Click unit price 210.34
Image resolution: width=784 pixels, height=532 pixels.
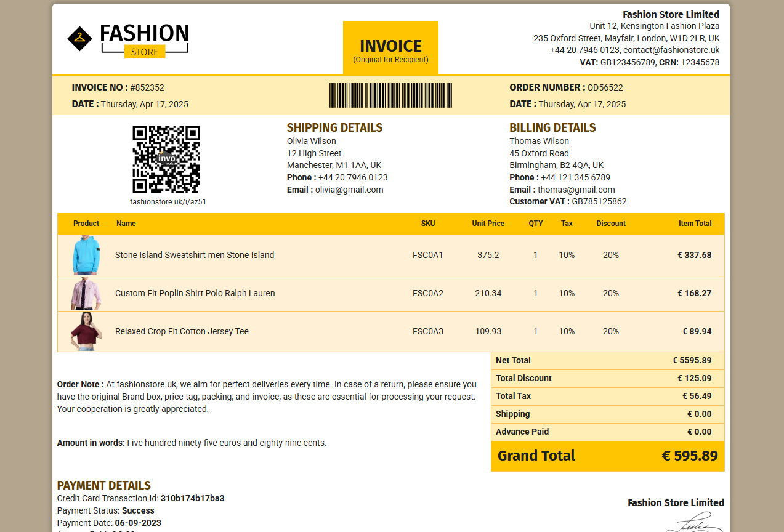pos(488,293)
